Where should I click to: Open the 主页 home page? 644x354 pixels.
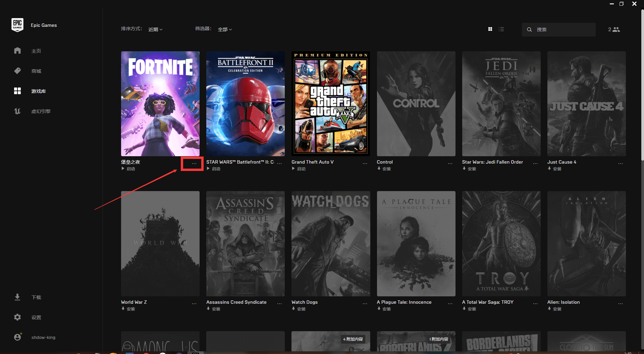click(x=36, y=51)
